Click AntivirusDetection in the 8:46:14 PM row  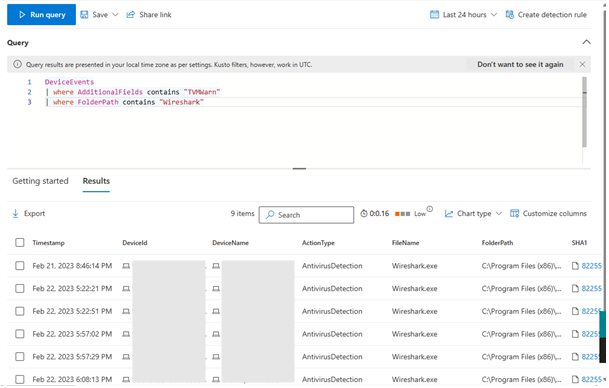(x=332, y=266)
